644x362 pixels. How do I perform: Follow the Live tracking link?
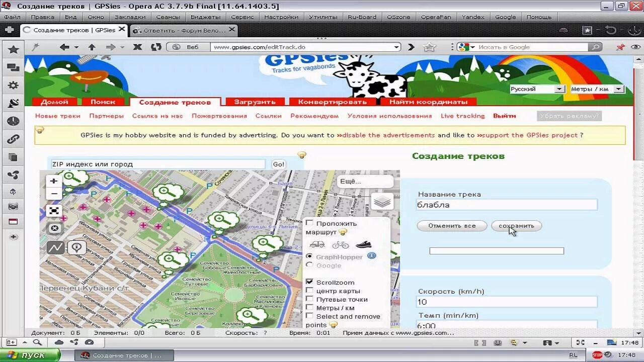click(462, 116)
